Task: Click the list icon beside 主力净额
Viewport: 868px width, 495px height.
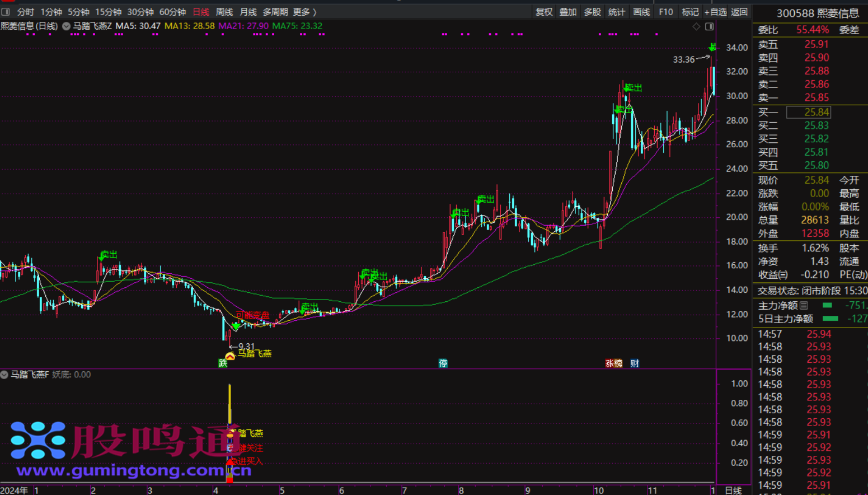Action: click(804, 305)
